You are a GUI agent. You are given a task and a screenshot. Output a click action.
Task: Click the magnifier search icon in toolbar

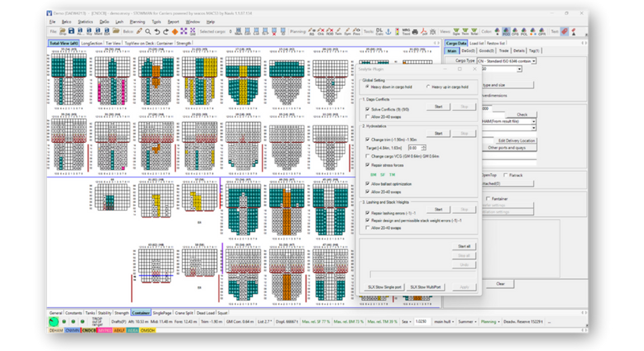coord(148,32)
